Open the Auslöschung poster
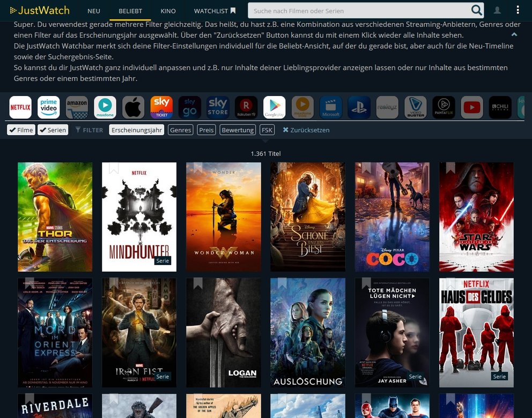This screenshot has width=532, height=418. pyautogui.click(x=308, y=333)
